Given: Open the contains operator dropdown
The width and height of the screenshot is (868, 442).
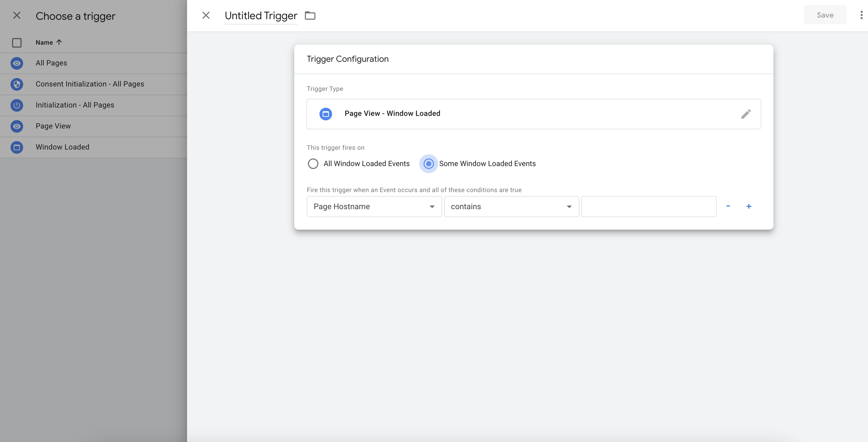Looking at the screenshot, I should (x=511, y=206).
